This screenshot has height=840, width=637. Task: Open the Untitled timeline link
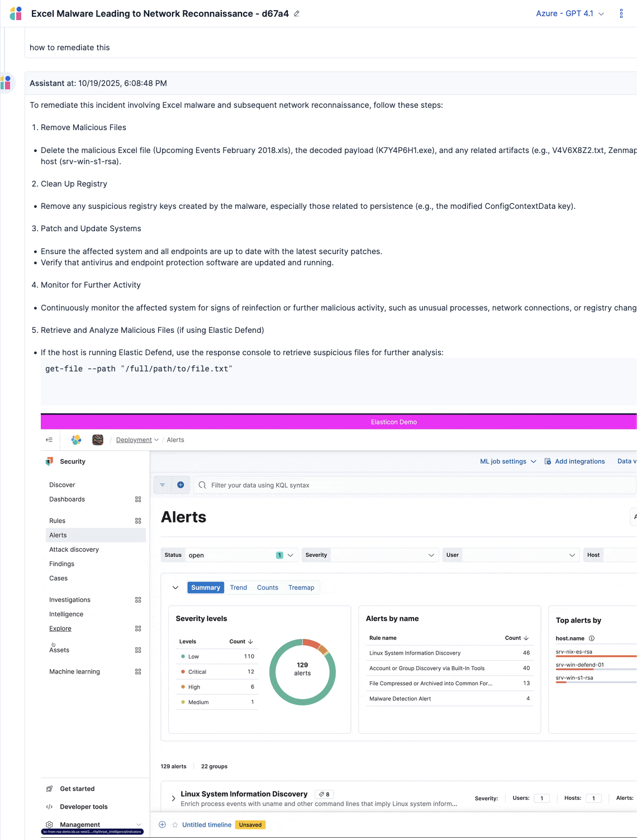(207, 824)
